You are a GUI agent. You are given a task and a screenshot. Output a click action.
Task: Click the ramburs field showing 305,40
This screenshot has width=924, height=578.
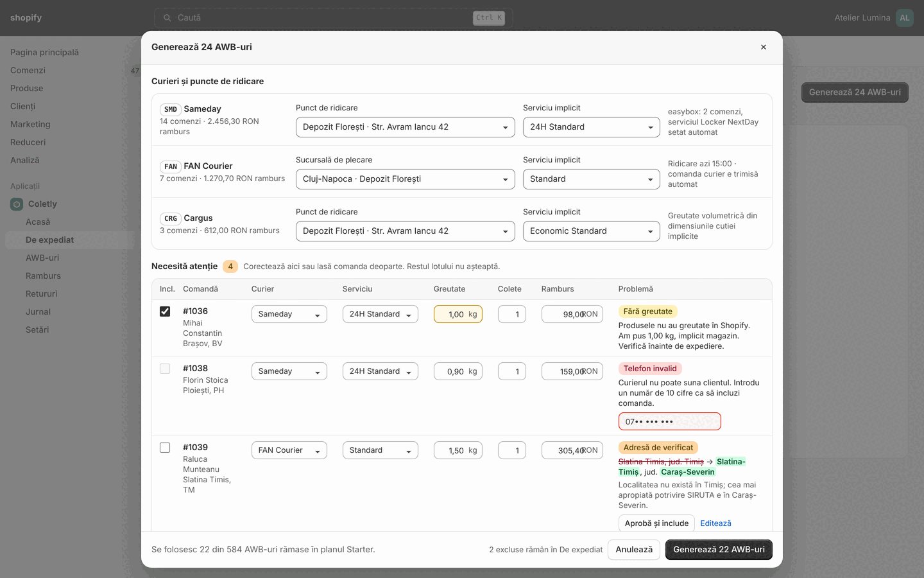[572, 450]
